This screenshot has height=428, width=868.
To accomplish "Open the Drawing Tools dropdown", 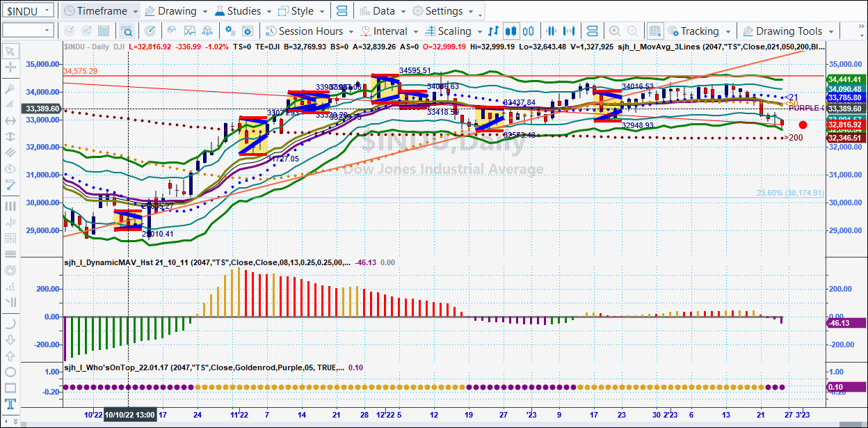I will [x=788, y=31].
